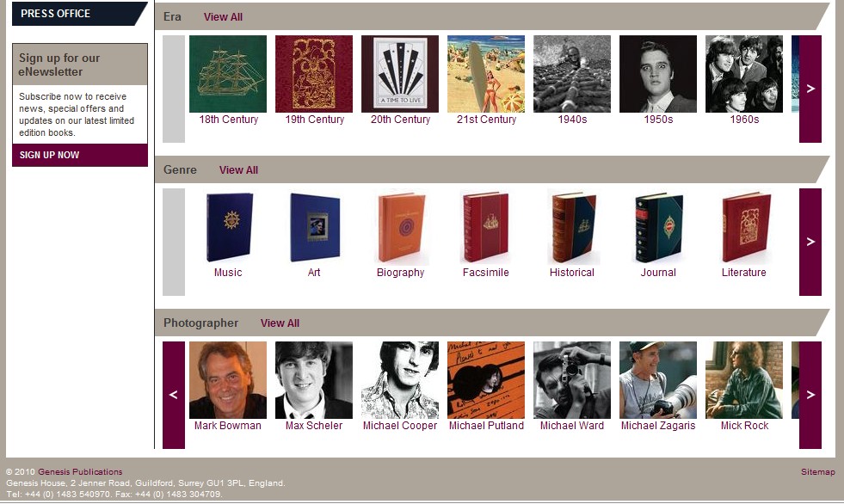View All in the Photographer section

tap(280, 323)
